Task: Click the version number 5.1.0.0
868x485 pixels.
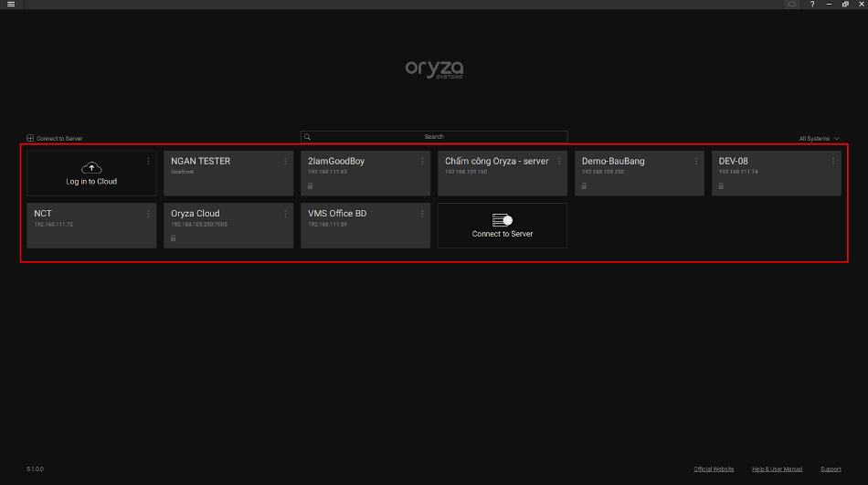Action: 35,469
